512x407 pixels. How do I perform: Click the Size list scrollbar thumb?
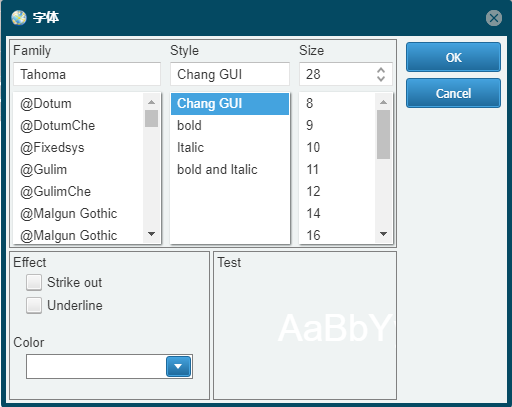point(383,135)
